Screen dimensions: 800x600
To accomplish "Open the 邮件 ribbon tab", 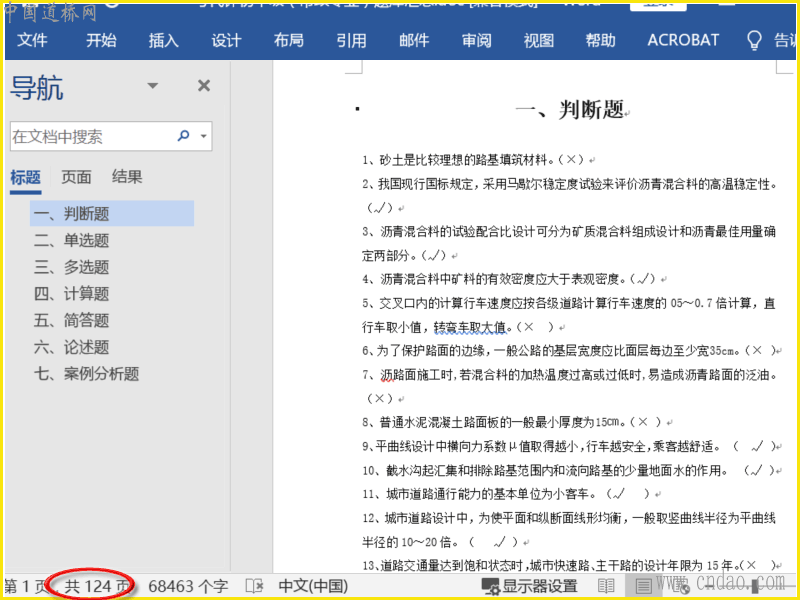I will click(x=414, y=40).
